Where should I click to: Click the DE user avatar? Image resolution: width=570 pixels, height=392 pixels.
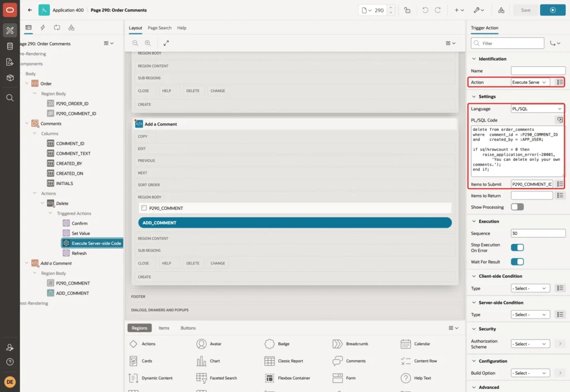[x=10, y=382]
